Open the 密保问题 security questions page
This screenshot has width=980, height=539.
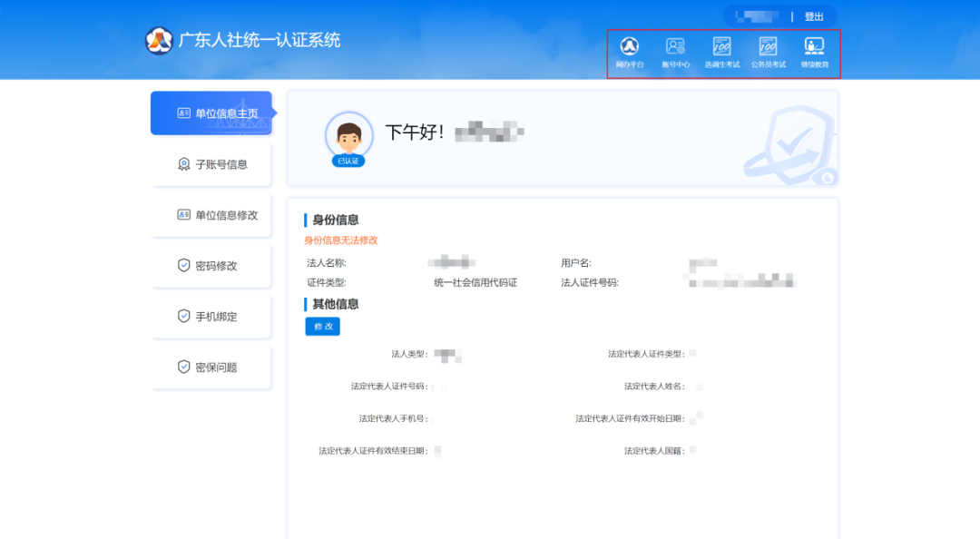(211, 367)
